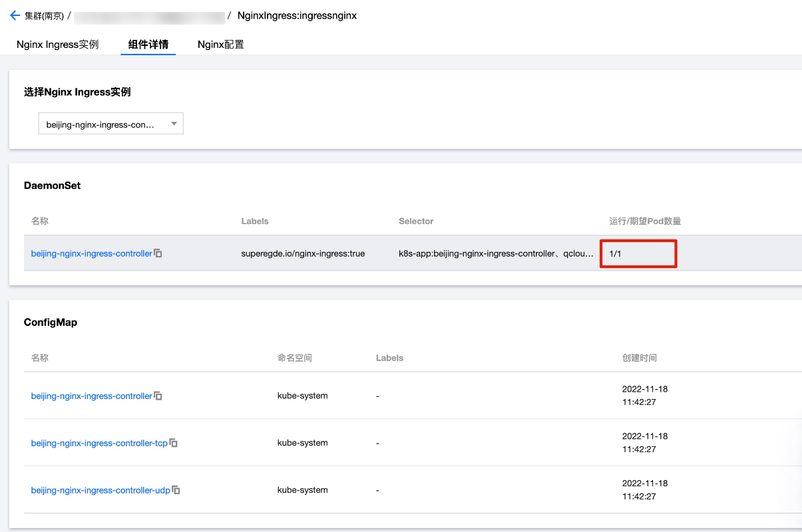Click the 运行/期望Pod数量 column header
Screen dimensions: 802x532
click(x=645, y=221)
